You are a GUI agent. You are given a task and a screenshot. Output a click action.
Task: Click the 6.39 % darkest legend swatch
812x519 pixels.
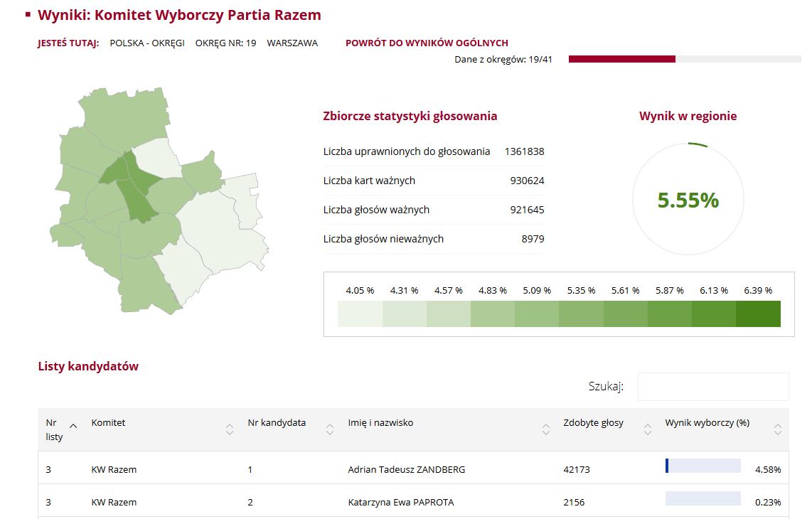[758, 314]
